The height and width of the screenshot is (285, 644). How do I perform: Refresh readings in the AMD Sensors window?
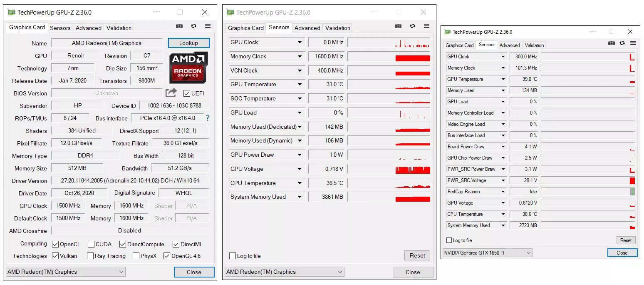412,26
